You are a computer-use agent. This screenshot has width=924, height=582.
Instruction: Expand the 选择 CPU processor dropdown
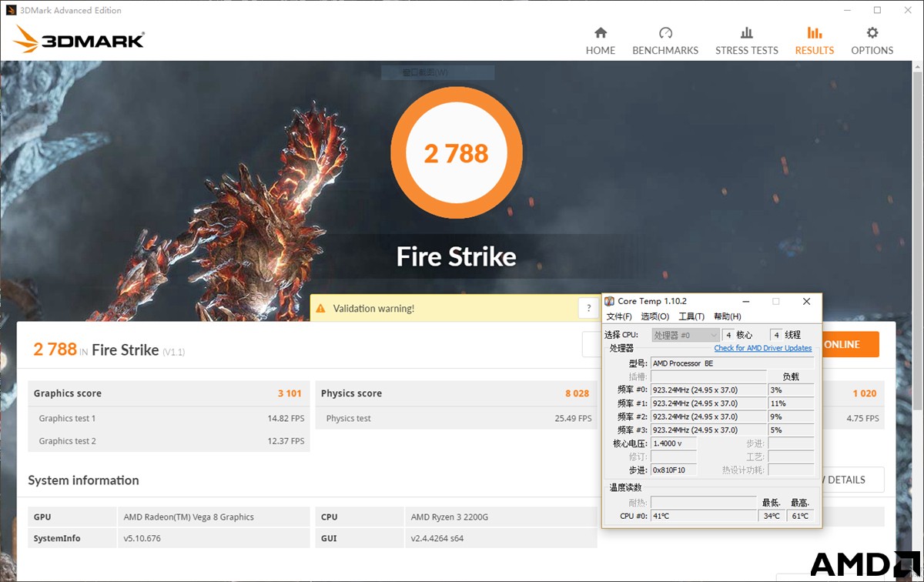tap(685, 335)
